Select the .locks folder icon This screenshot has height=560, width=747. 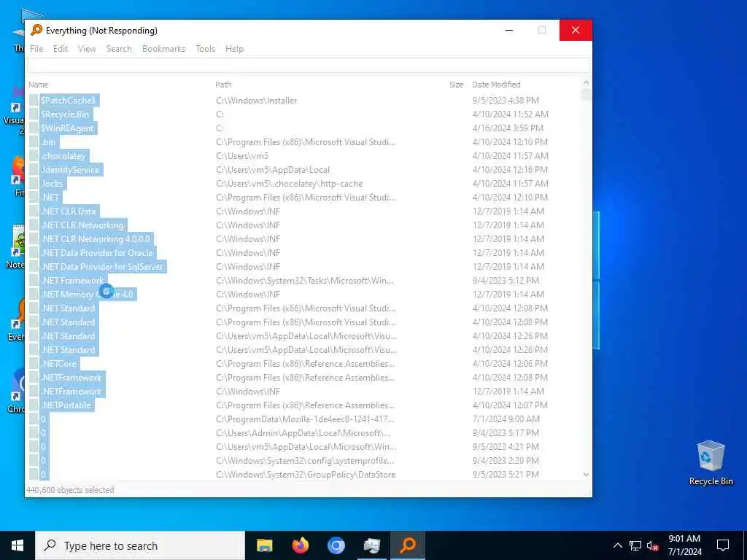tap(34, 183)
